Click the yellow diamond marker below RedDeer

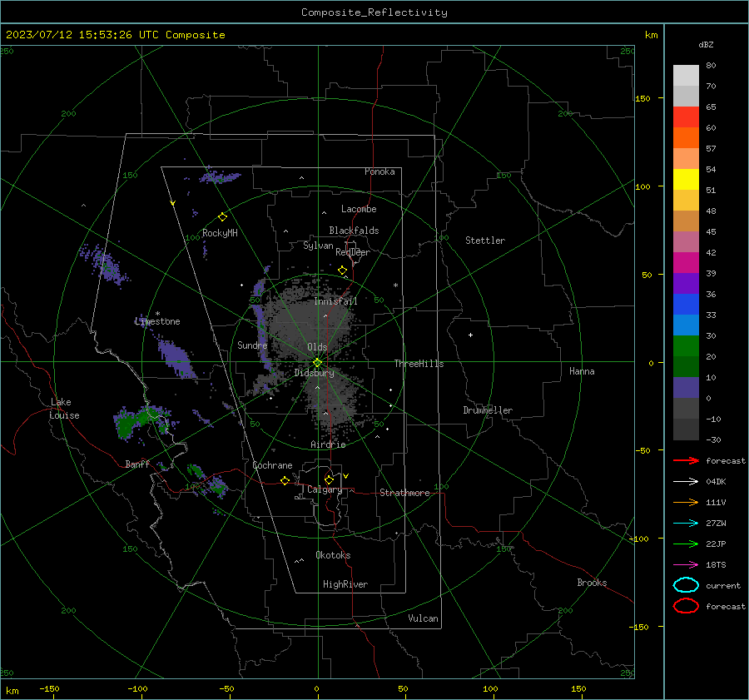point(342,271)
